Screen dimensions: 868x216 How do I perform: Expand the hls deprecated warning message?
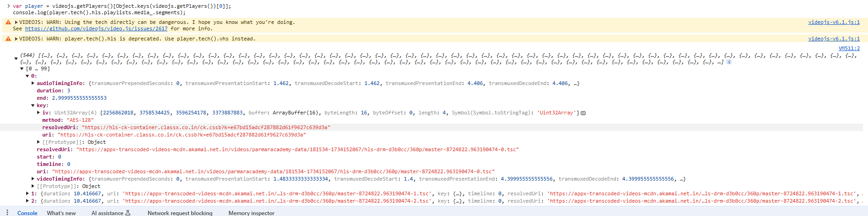pyautogui.click(x=17, y=39)
